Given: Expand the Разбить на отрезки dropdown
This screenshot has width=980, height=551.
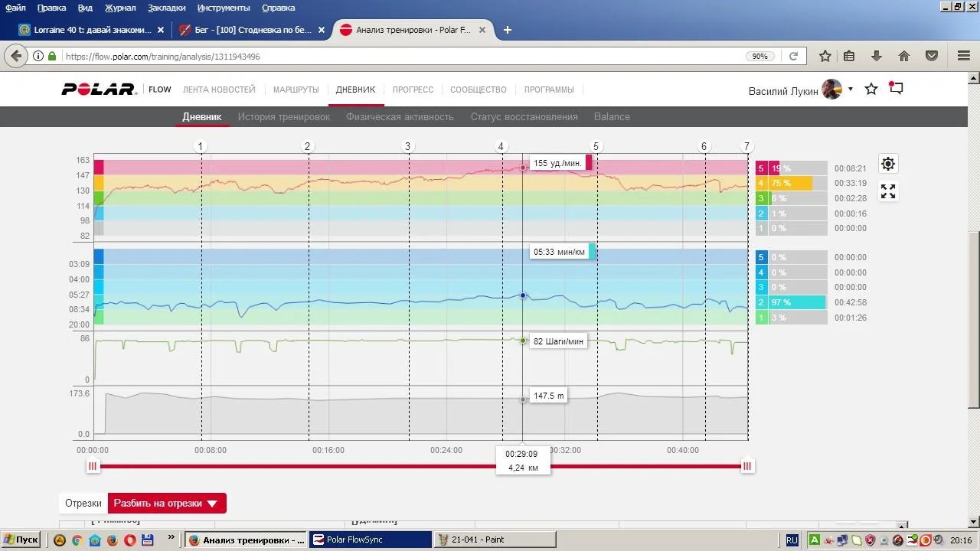Looking at the screenshot, I should point(212,504).
